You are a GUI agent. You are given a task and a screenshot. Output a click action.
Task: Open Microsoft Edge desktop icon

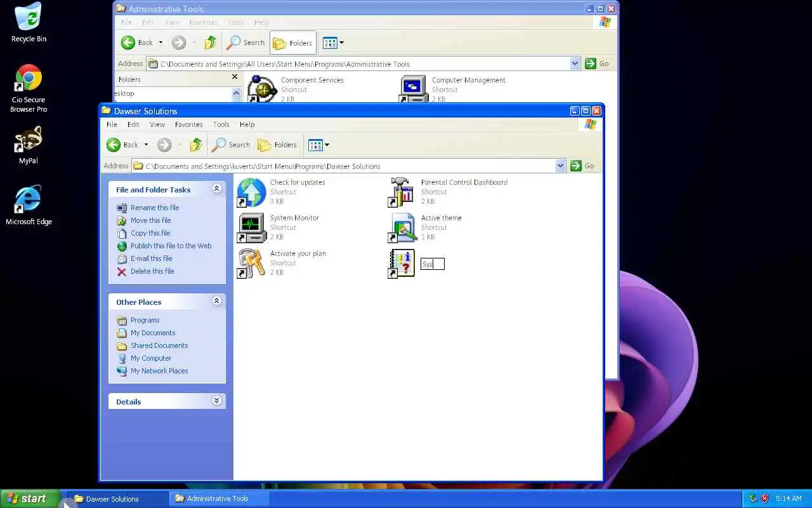point(29,206)
